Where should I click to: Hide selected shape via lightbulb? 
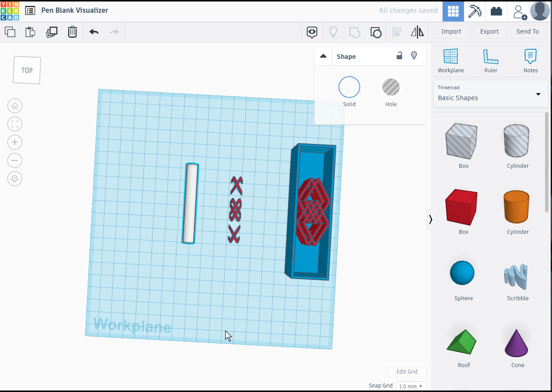point(414,56)
